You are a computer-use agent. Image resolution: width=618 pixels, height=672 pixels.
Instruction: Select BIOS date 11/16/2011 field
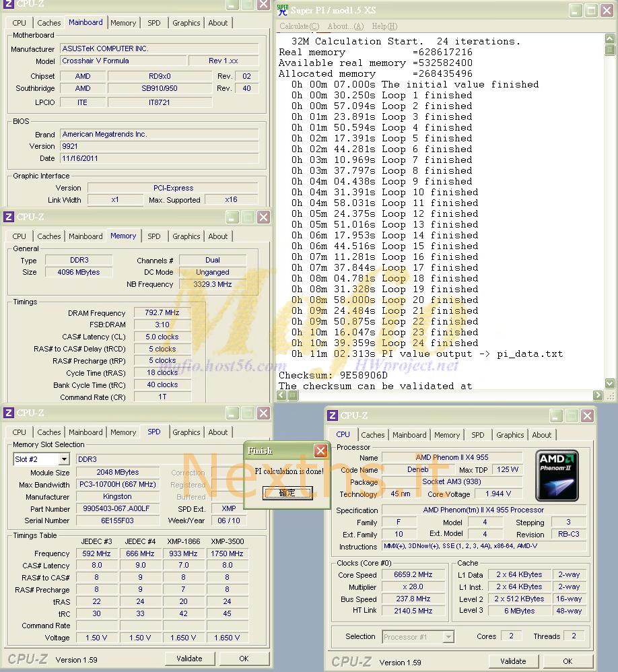coord(160,158)
